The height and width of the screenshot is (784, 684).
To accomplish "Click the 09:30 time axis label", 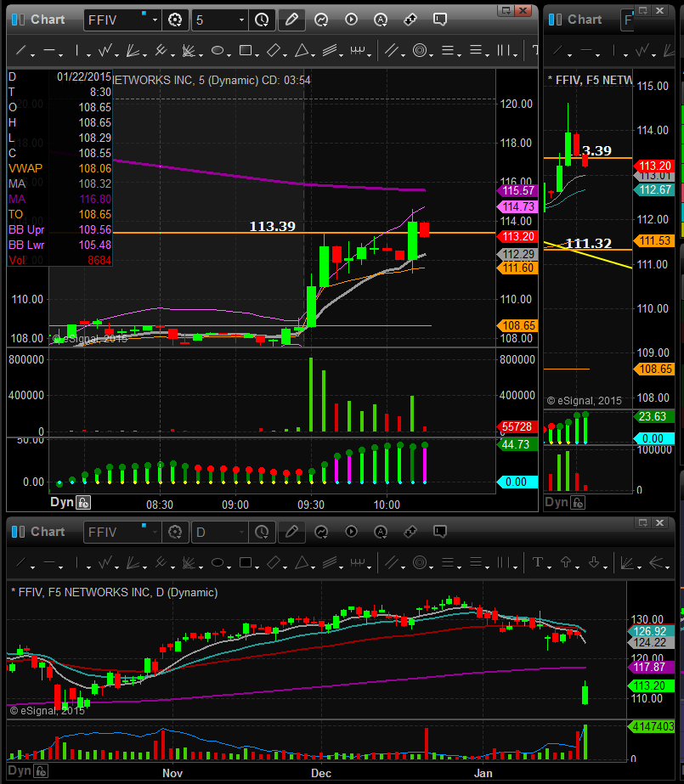I will click(x=311, y=505).
